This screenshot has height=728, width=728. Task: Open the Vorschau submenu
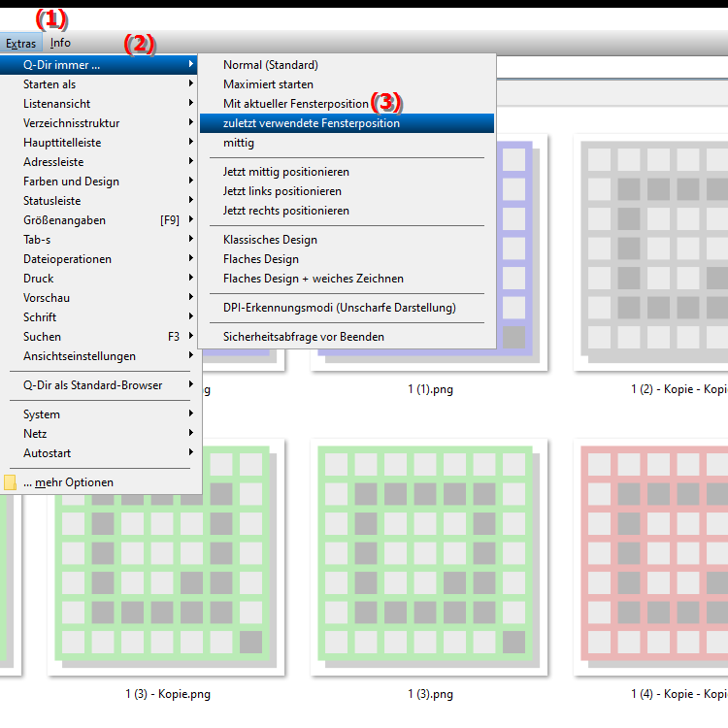tap(98, 298)
